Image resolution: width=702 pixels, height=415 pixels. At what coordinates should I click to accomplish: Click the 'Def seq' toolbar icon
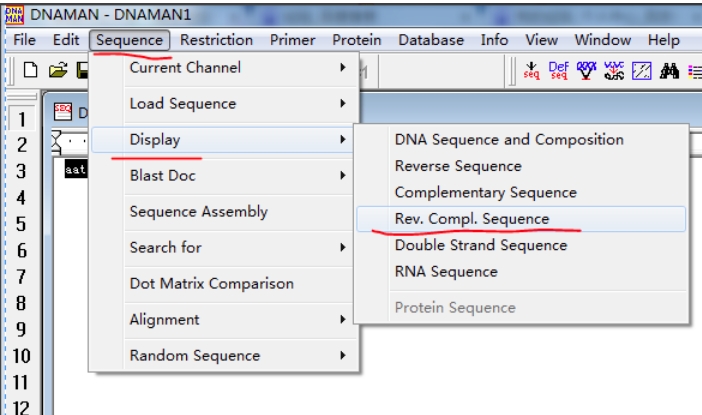(559, 71)
